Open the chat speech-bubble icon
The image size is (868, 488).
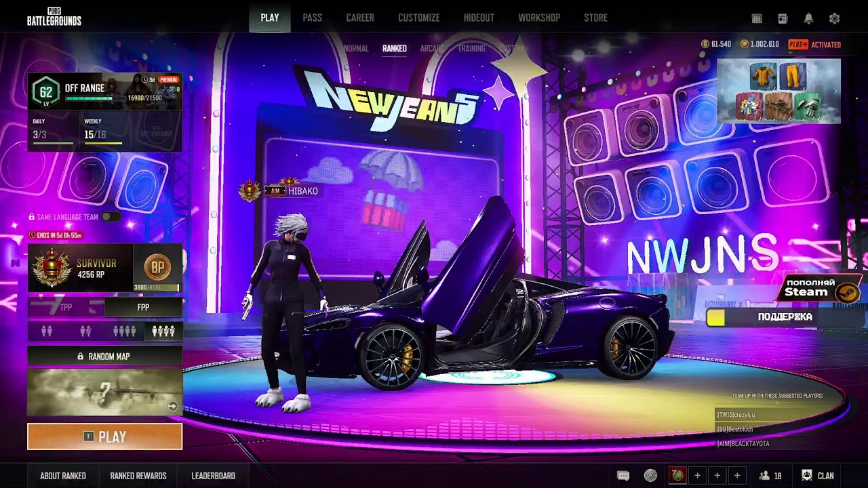[x=623, y=476]
